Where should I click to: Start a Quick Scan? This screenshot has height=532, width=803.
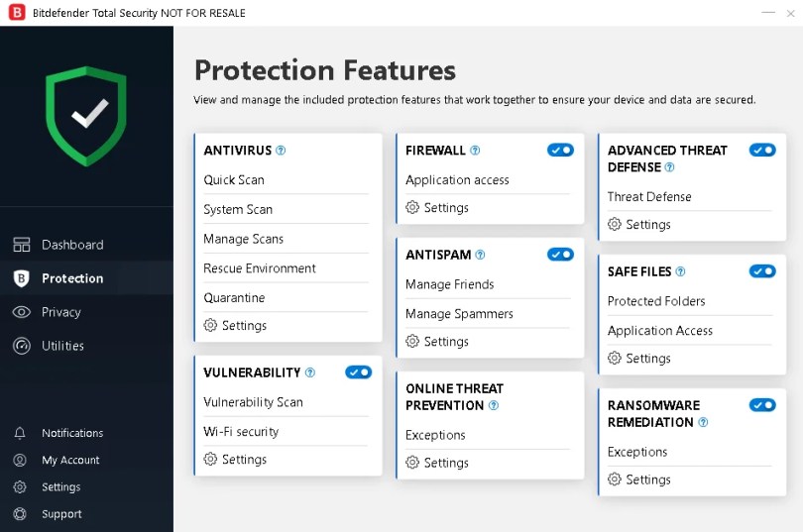234,180
